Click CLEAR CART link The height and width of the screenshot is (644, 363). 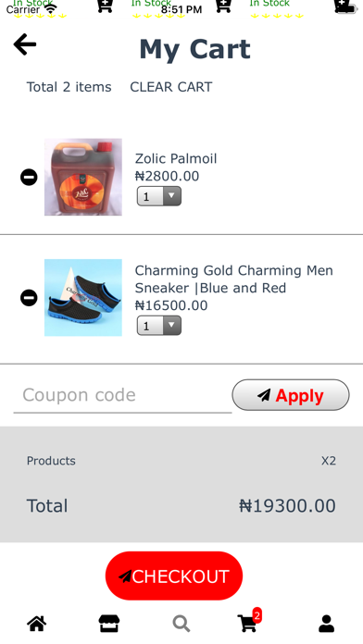point(171,87)
